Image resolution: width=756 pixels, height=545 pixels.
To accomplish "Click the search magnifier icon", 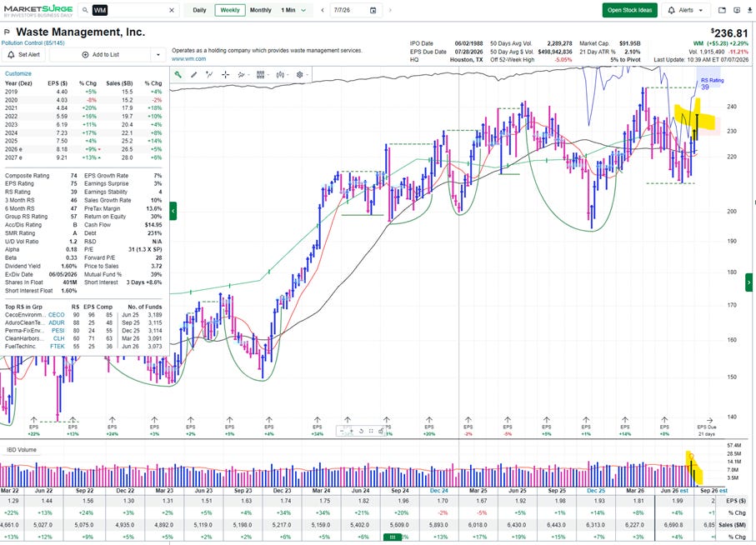I will (85, 10).
